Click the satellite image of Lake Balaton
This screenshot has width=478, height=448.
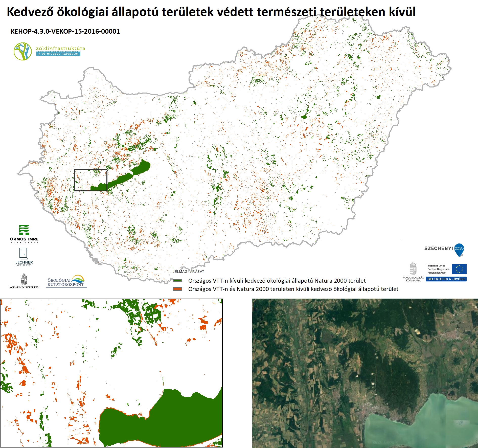pyautogui.click(x=365, y=373)
